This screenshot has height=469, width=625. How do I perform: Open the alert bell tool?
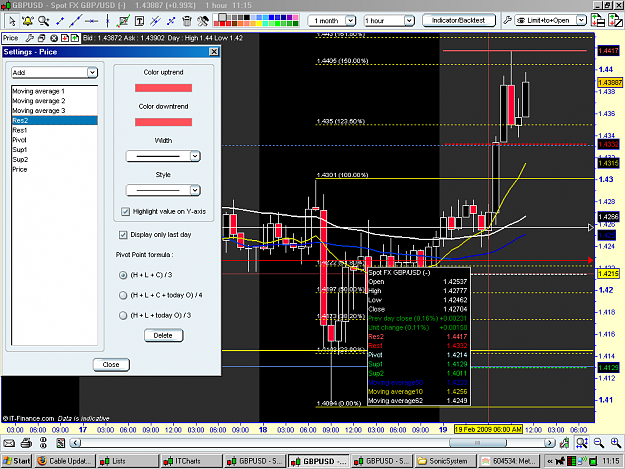click(28, 20)
